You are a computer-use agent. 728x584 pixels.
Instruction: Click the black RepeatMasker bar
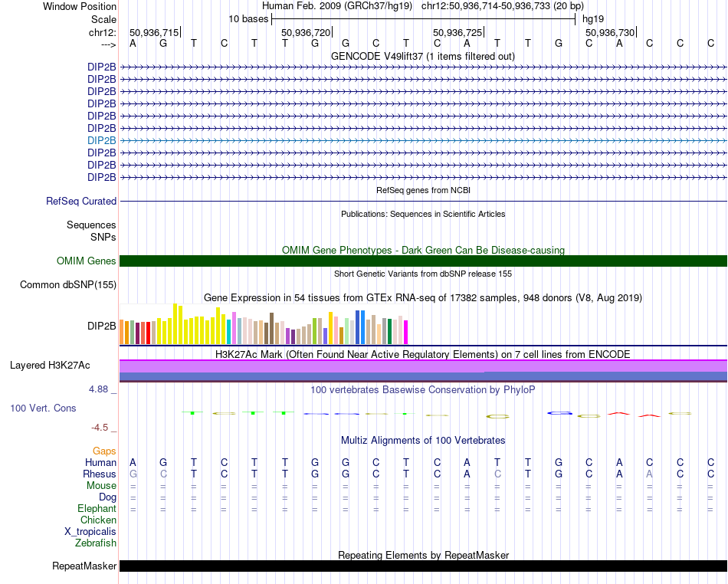(x=423, y=566)
